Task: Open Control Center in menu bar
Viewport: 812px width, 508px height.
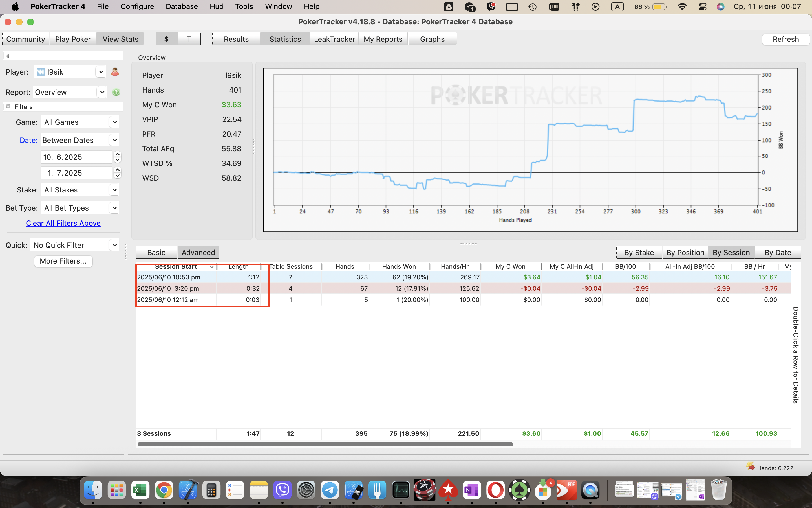Action: (703, 6)
